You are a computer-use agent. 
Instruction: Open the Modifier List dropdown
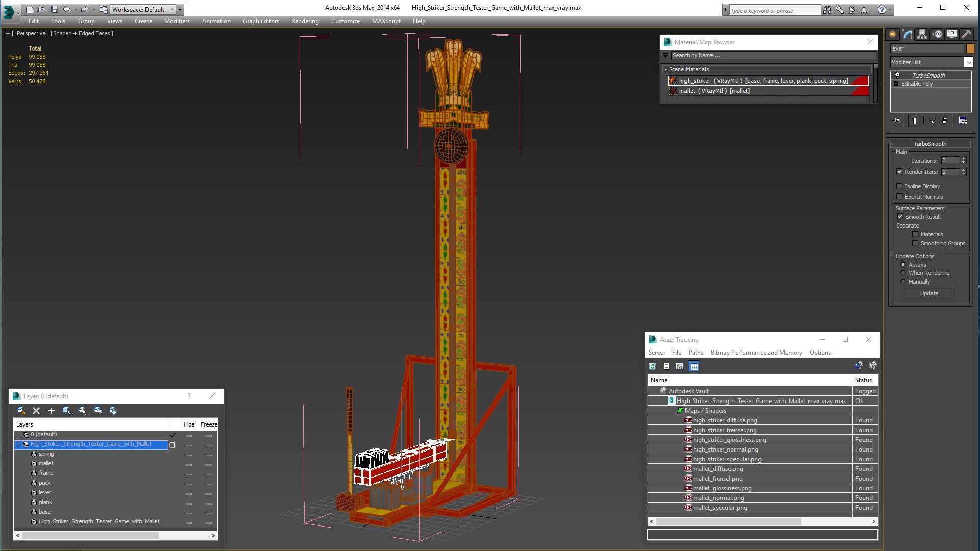(968, 62)
